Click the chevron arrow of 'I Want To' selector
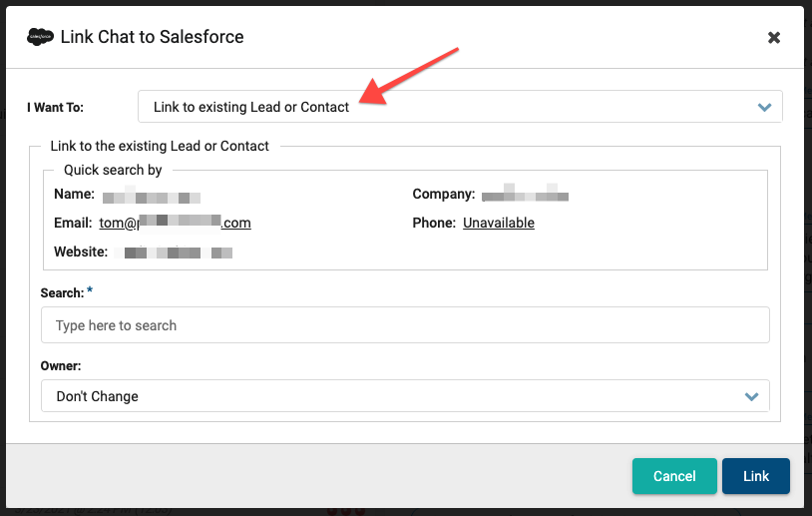 (x=764, y=107)
